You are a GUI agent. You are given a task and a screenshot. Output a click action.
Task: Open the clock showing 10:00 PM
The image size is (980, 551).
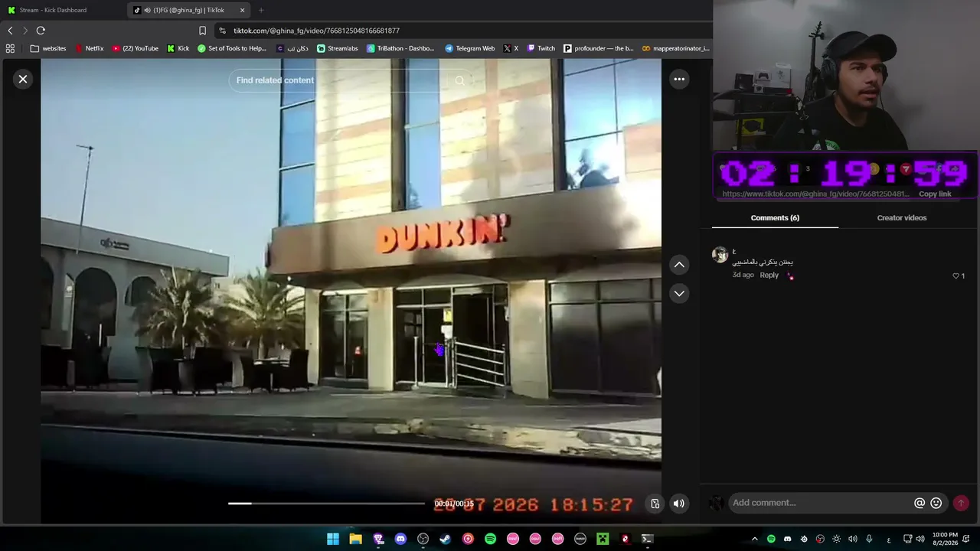[x=945, y=539]
